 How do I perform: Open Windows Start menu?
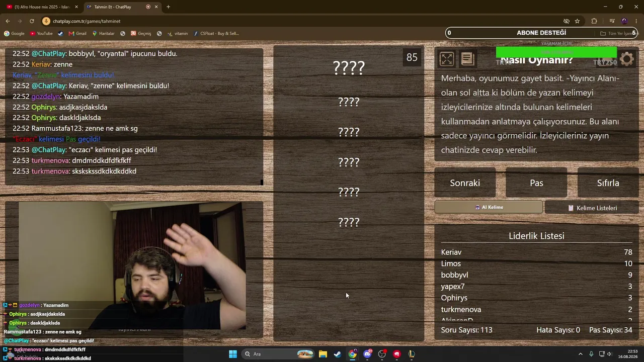[233, 354]
